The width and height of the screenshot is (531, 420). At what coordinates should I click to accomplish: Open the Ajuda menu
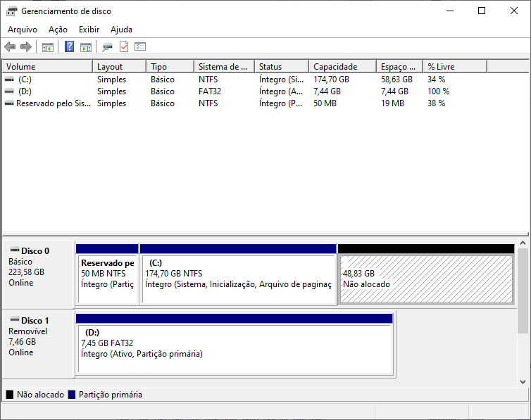point(121,30)
